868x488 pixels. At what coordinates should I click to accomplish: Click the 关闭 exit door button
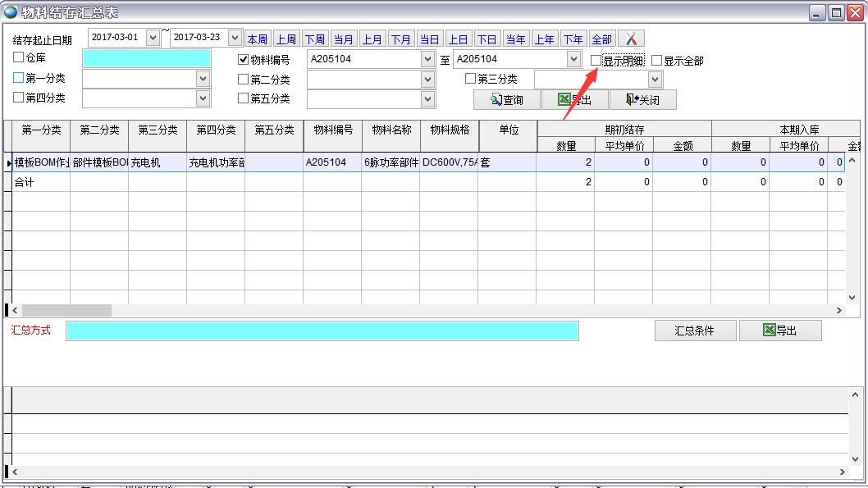click(642, 100)
